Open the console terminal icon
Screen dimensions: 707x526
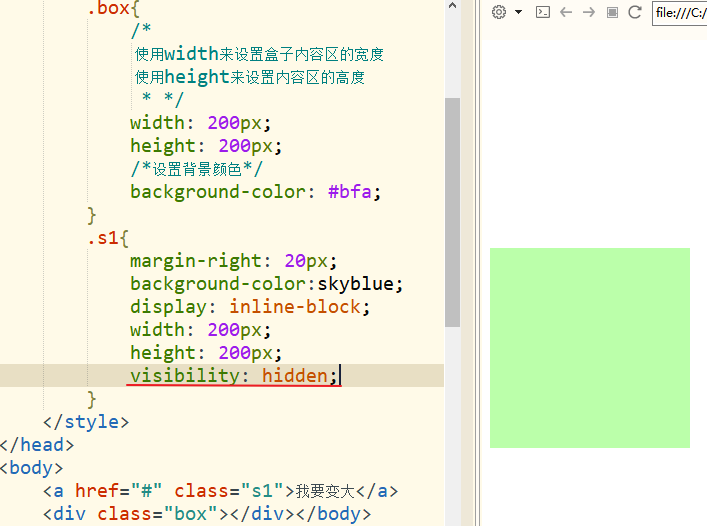[543, 12]
